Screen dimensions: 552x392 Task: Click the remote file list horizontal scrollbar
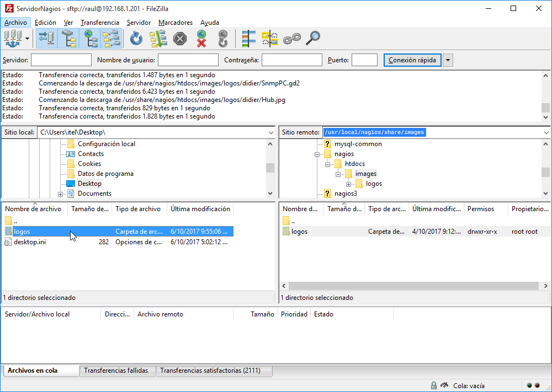pos(415,286)
